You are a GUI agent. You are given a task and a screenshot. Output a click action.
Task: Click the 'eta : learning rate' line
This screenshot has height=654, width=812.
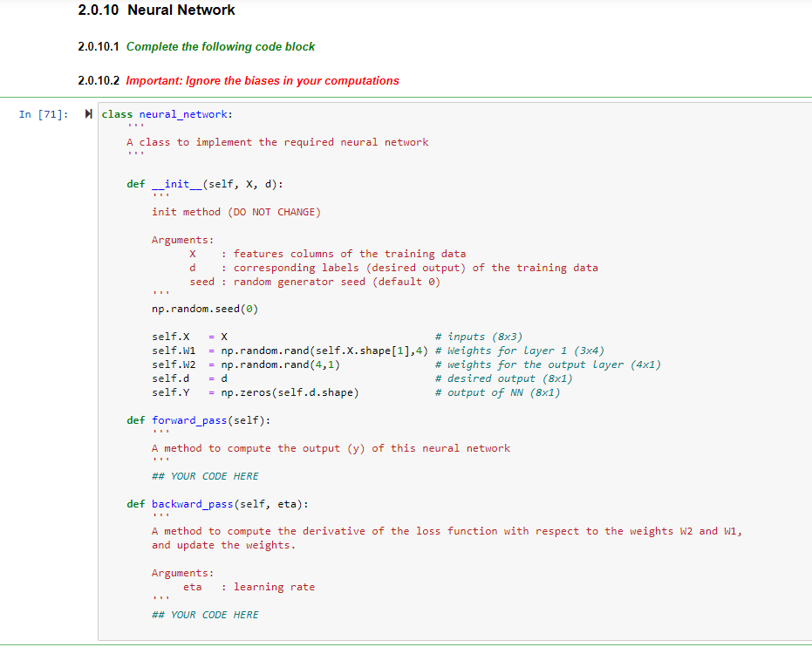point(249,588)
